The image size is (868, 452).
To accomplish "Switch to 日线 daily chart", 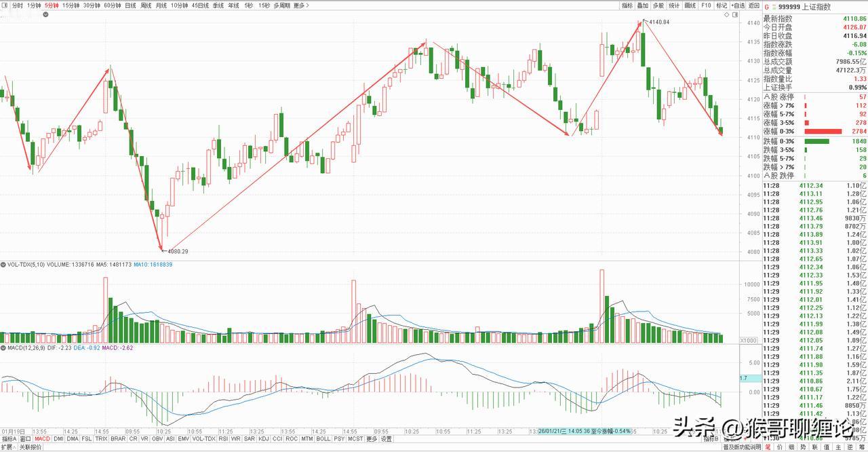I will click(x=130, y=5).
